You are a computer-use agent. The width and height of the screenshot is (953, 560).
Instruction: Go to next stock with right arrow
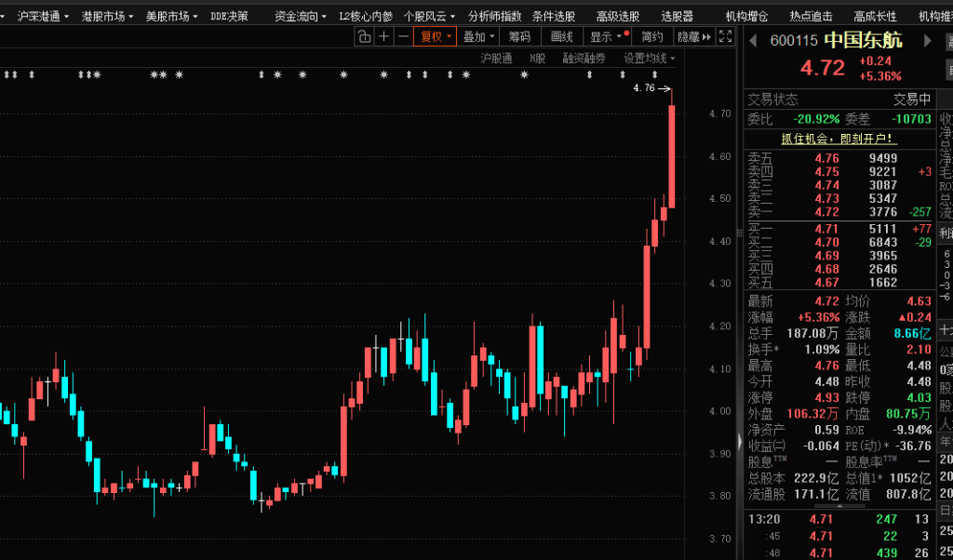coord(927,41)
